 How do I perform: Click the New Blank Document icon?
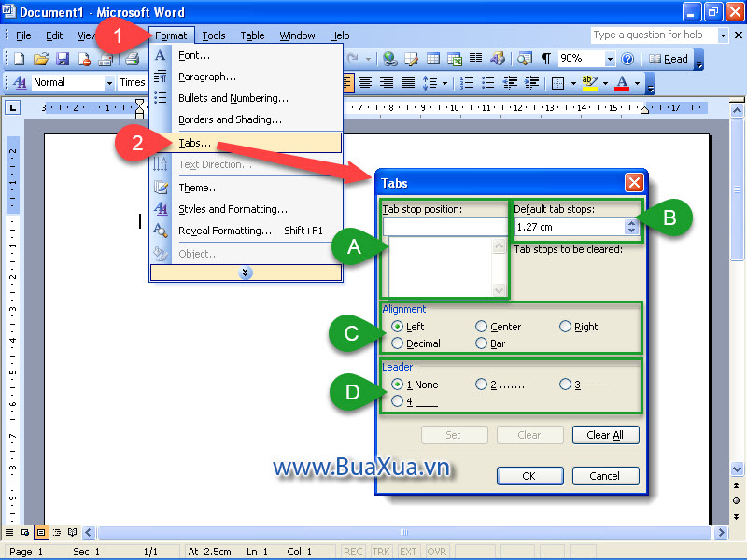point(19,59)
